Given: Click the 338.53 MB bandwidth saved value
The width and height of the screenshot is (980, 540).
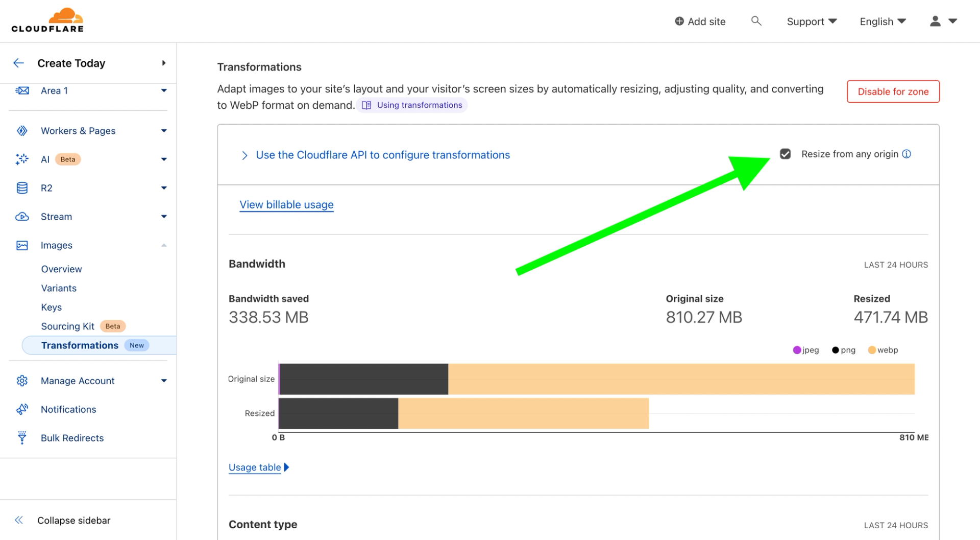Looking at the screenshot, I should click(268, 317).
